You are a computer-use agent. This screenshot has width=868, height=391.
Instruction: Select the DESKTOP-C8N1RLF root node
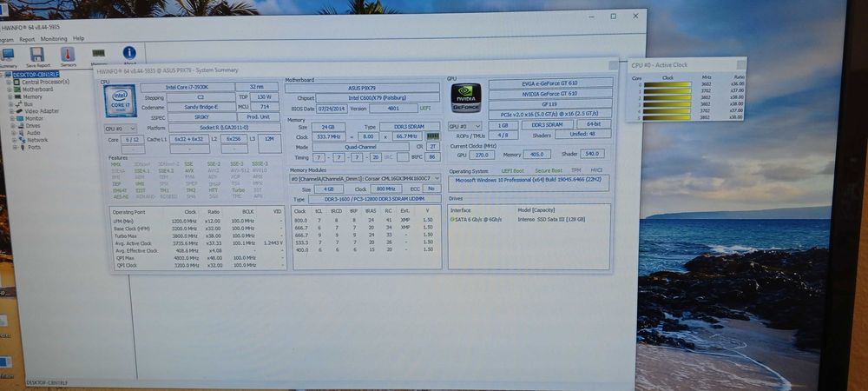tap(36, 74)
